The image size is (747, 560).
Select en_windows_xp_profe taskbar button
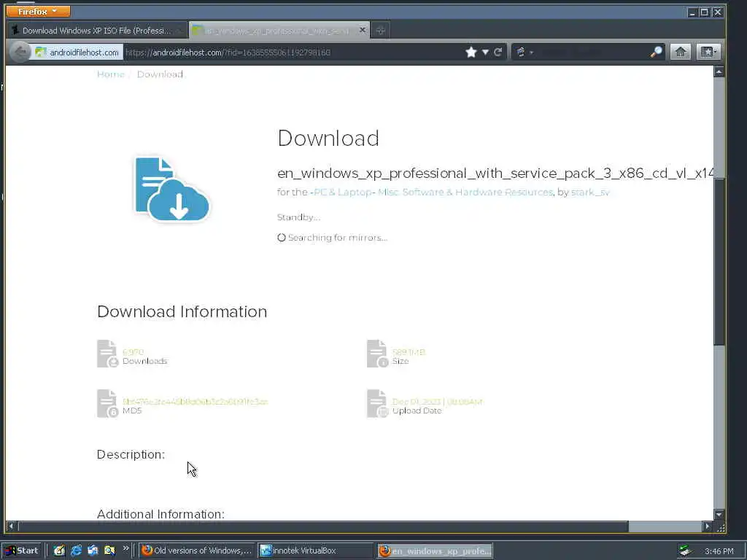[x=435, y=551]
